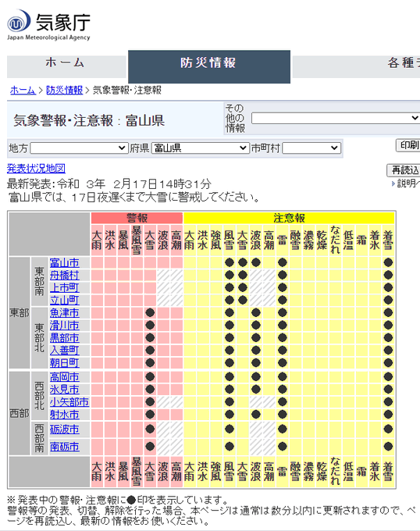Open 黒部市 warning details
This screenshot has width=420, height=531.
click(64, 338)
